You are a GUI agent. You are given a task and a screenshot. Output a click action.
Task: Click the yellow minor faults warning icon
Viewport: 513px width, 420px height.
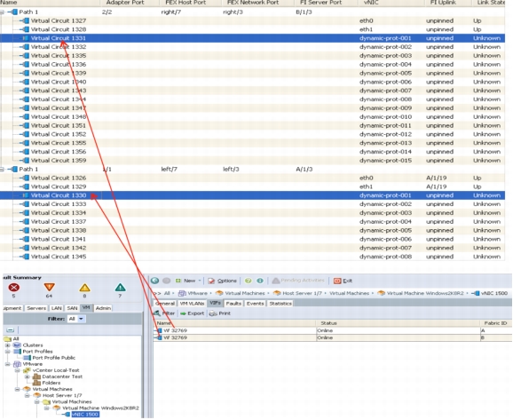tap(84, 288)
